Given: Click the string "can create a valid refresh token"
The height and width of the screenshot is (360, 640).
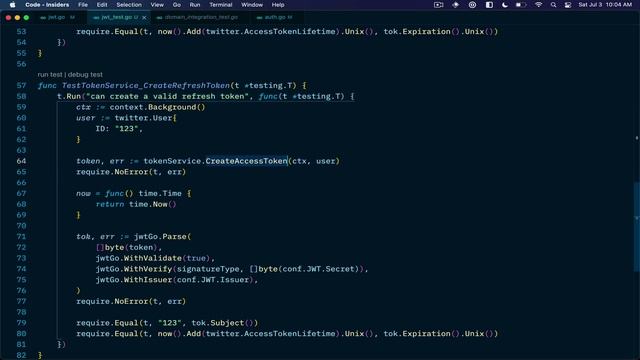Looking at the screenshot, I should pos(167,97).
